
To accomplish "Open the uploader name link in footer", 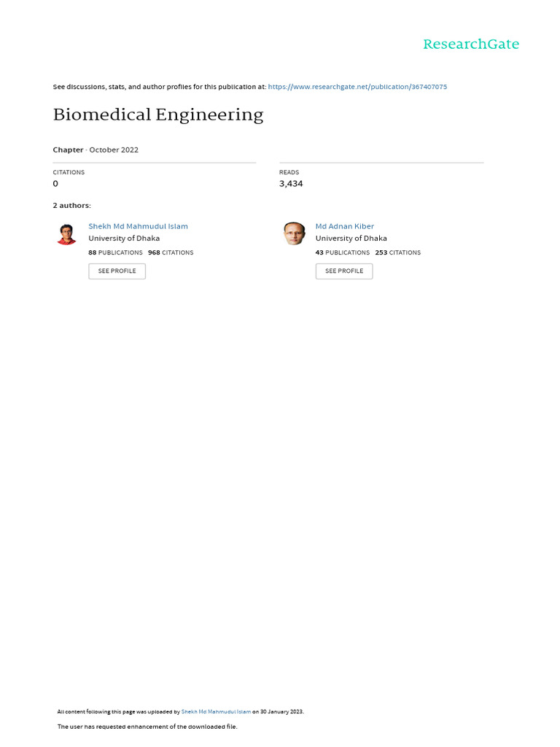I will click(216, 711).
